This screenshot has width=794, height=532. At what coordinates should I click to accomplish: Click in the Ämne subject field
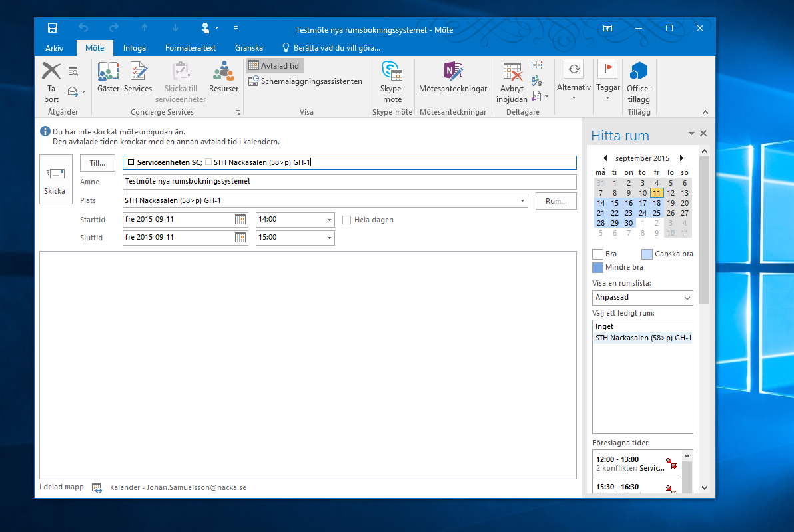tap(350, 182)
